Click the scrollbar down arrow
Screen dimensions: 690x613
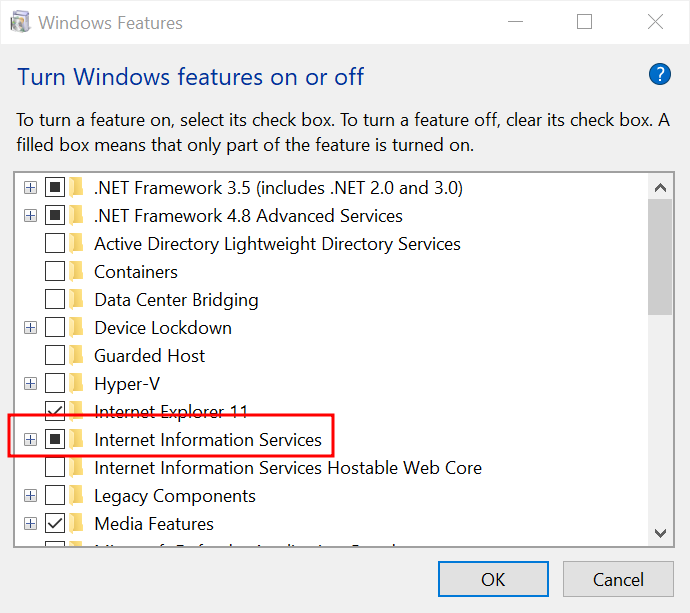[660, 533]
